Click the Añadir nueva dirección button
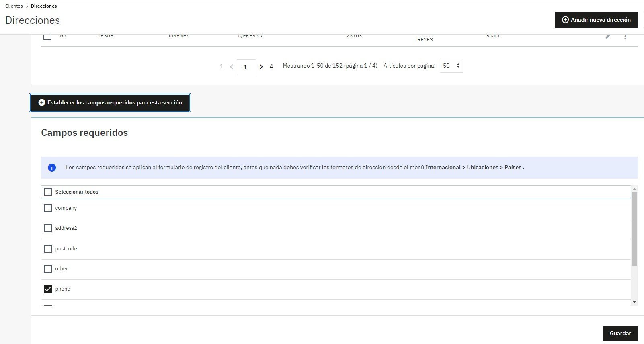 596,20
